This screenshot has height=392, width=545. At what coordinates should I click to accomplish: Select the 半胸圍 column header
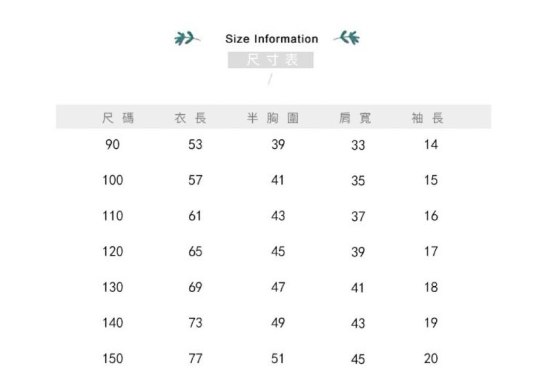click(x=273, y=118)
